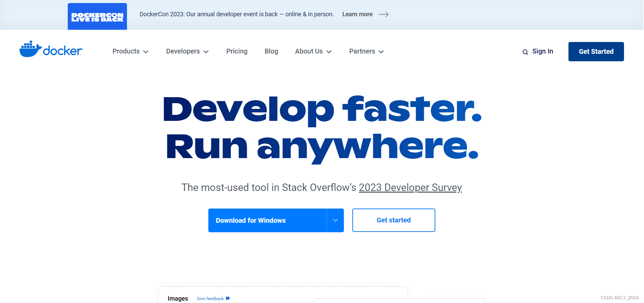
Task: Click Download for Windows
Action: click(x=267, y=220)
